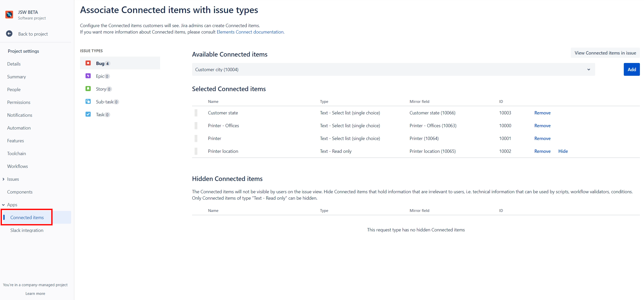Click the Back to project arrow icon
Image resolution: width=644 pixels, height=300 pixels.
click(9, 34)
